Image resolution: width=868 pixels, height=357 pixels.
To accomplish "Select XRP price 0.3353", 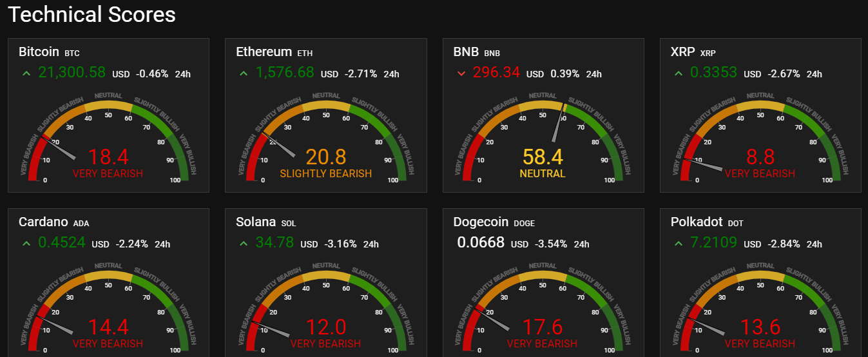I will point(713,73).
